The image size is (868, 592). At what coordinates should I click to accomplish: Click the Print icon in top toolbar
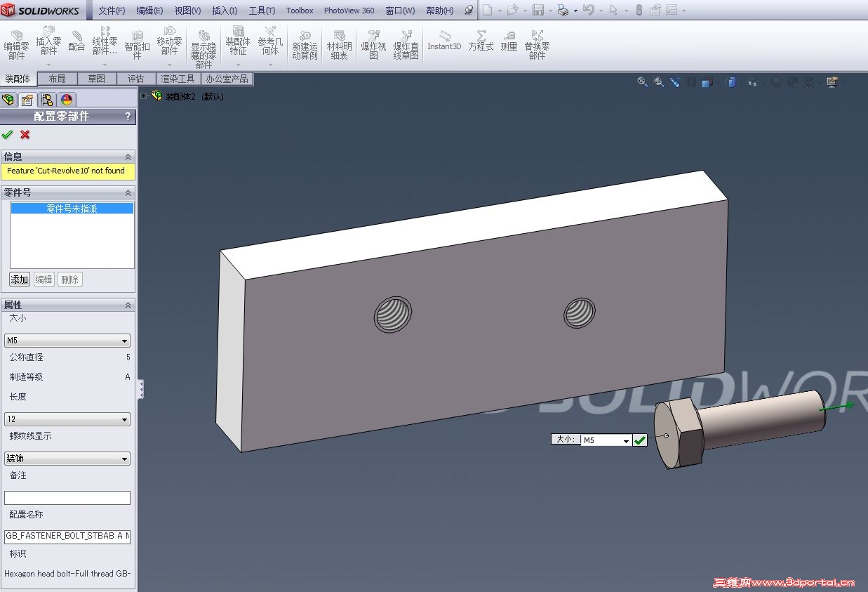563,10
